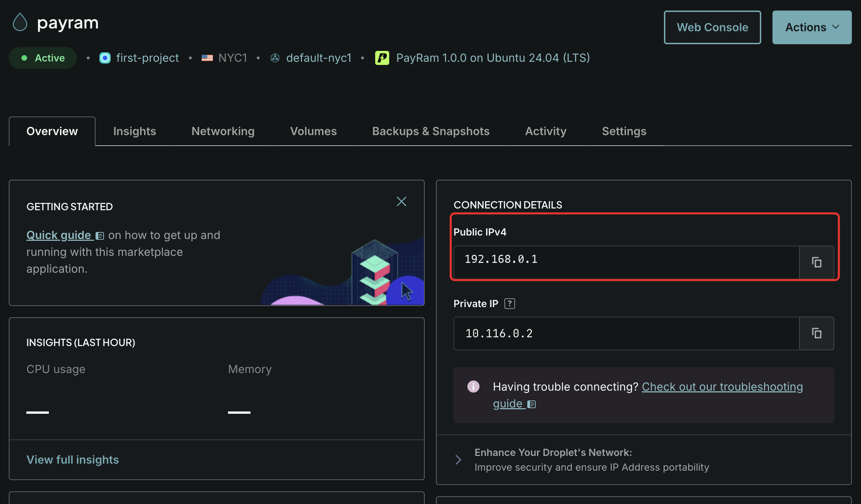Viewport: 861px width, 504px height.
Task: Launch the Web Console
Action: [x=712, y=27]
